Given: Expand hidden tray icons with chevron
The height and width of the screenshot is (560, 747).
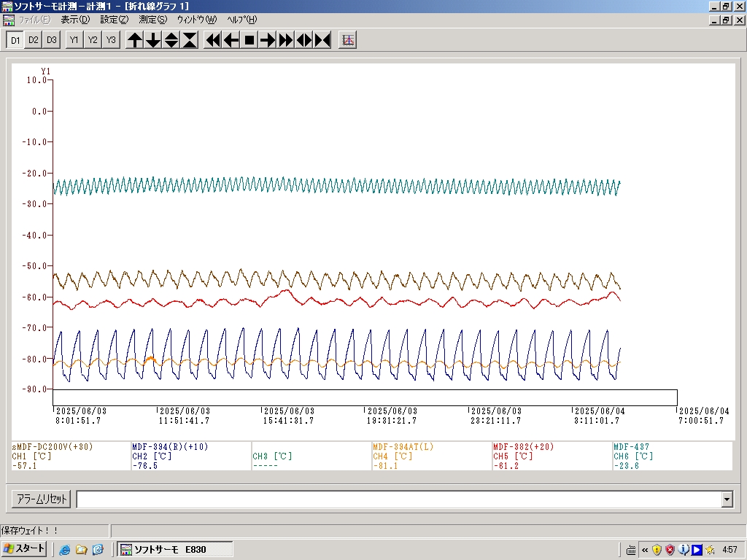Looking at the screenshot, I should (645, 551).
